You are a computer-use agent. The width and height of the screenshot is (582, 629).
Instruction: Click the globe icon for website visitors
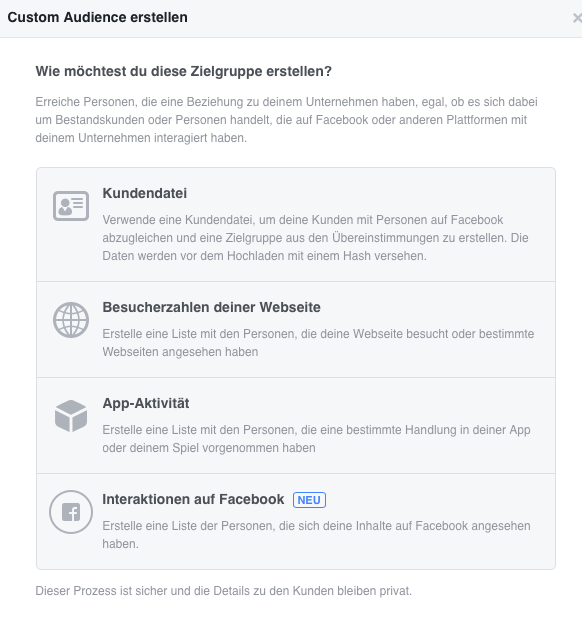coord(71,320)
